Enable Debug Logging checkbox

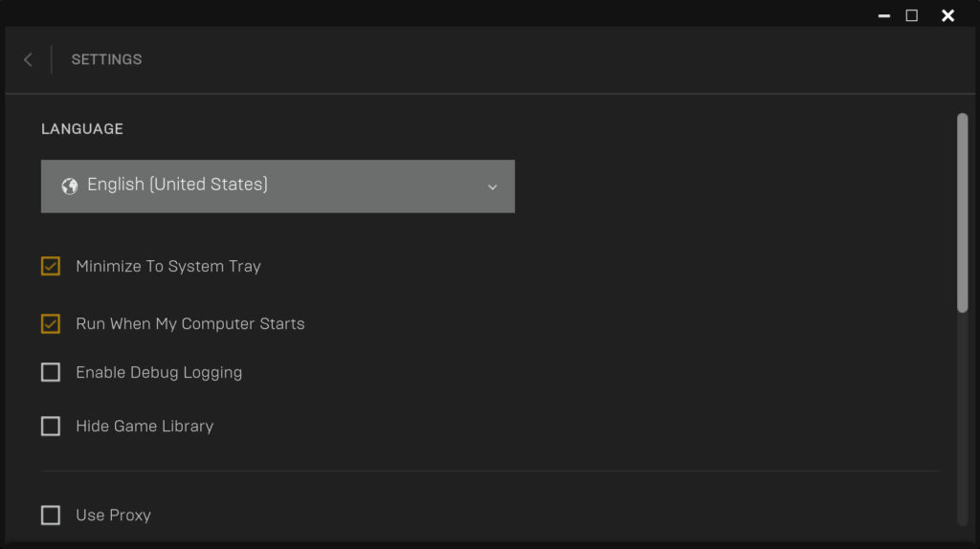(x=51, y=372)
